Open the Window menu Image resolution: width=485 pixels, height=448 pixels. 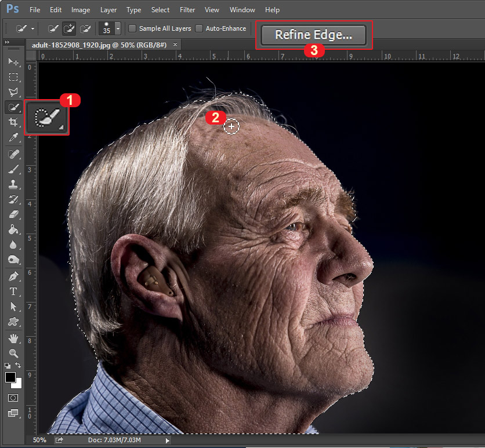(242, 10)
